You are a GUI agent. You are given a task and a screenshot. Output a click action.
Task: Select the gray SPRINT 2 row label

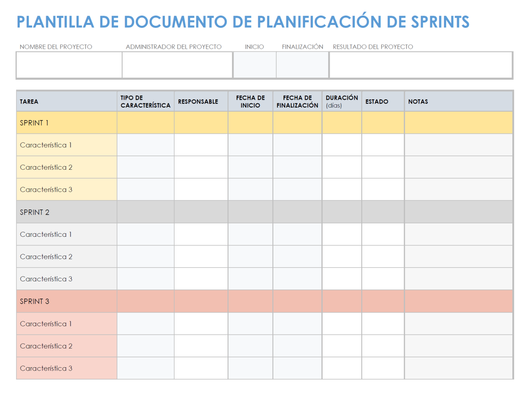pos(35,212)
